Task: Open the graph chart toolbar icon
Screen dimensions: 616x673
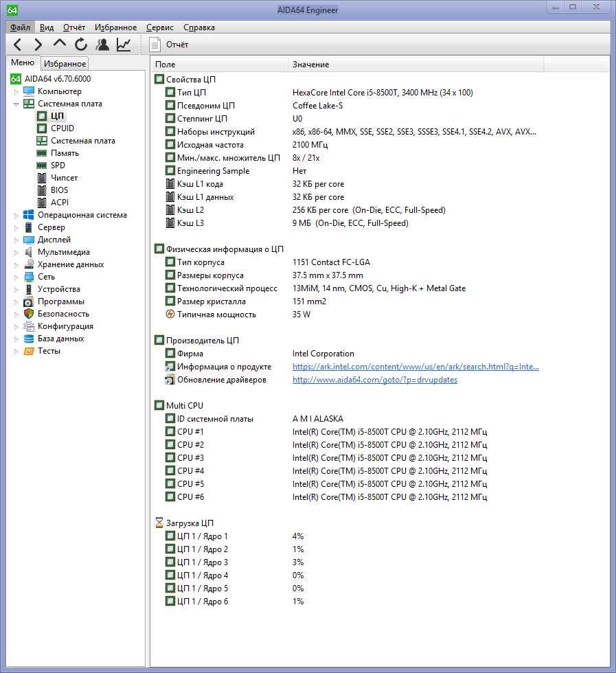Action: click(124, 45)
